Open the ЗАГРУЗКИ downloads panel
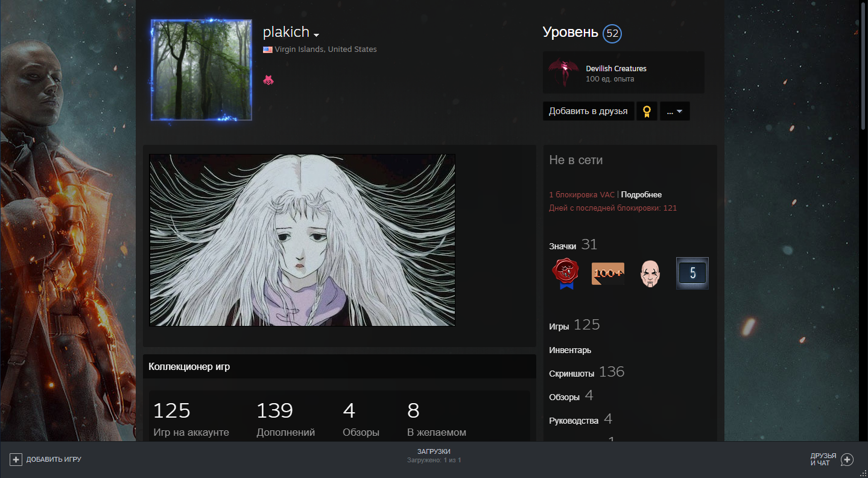The image size is (868, 478). tap(434, 451)
